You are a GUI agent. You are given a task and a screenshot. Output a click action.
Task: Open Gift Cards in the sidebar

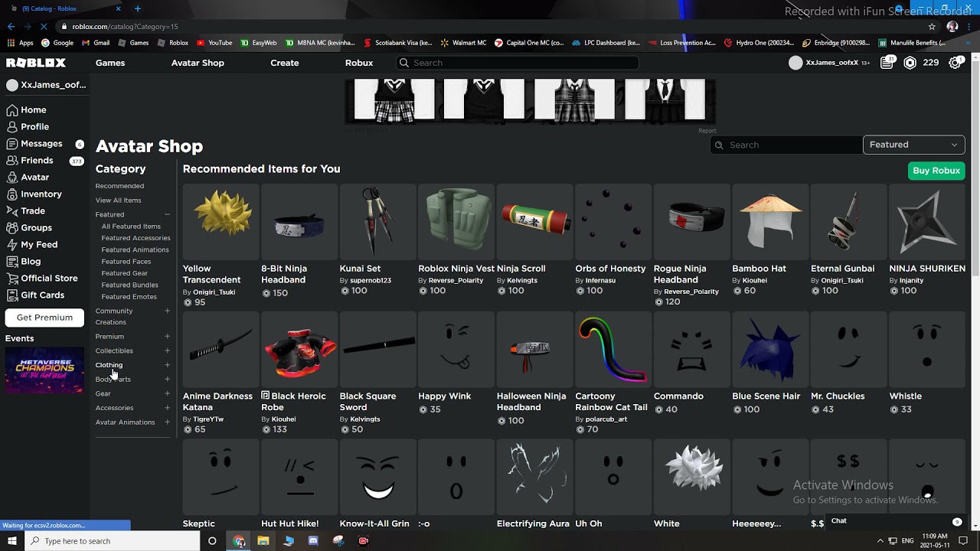click(36, 295)
